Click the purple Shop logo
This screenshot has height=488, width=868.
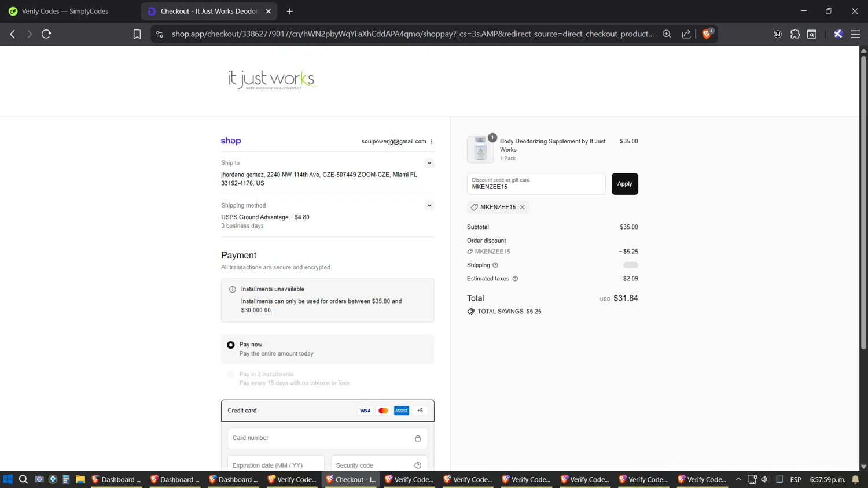(231, 141)
